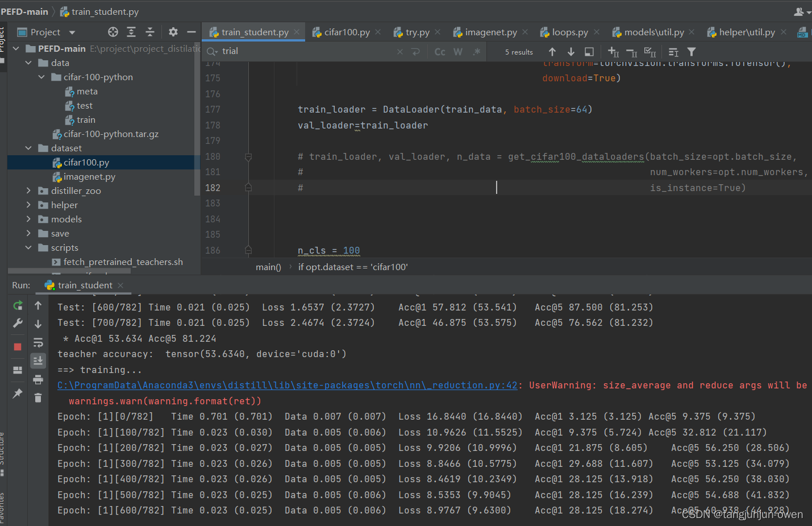Open the Project view dropdown arrow

coord(72,32)
